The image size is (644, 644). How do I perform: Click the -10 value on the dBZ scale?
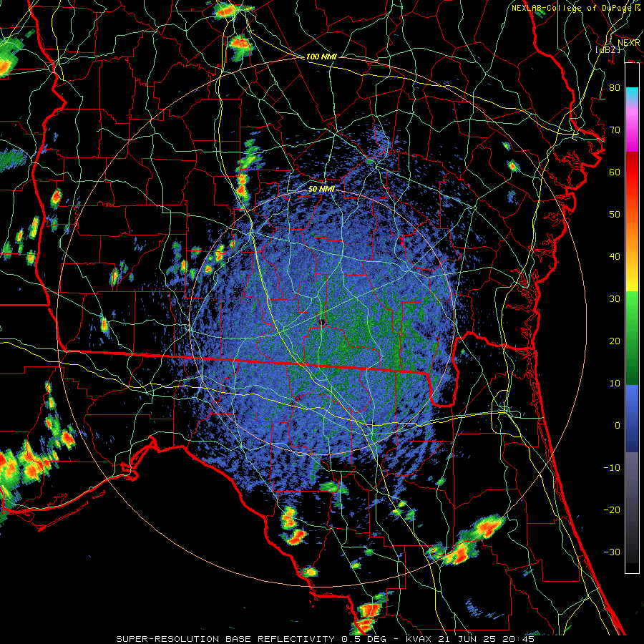[x=612, y=468]
